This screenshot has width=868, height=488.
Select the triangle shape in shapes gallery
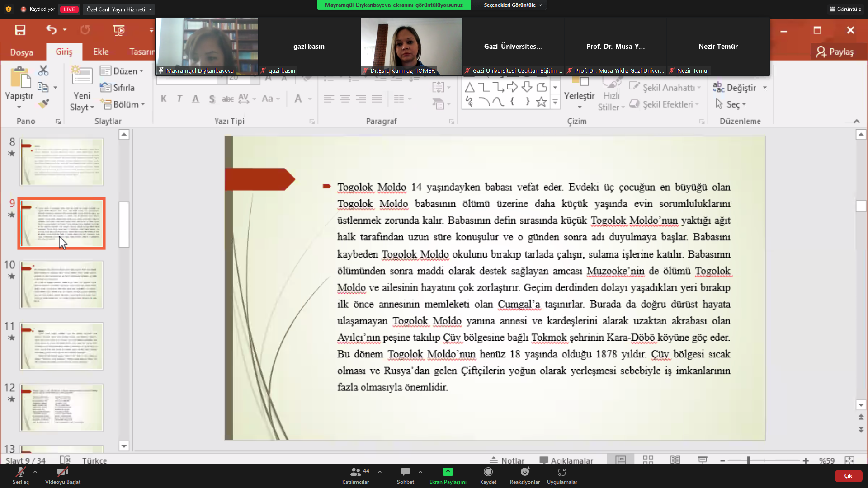[x=470, y=87]
